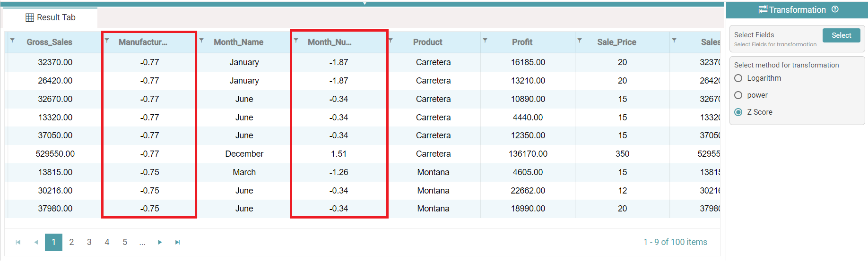868x261 pixels.
Task: Collapse panel using top center arrow
Action: [x=365, y=3]
